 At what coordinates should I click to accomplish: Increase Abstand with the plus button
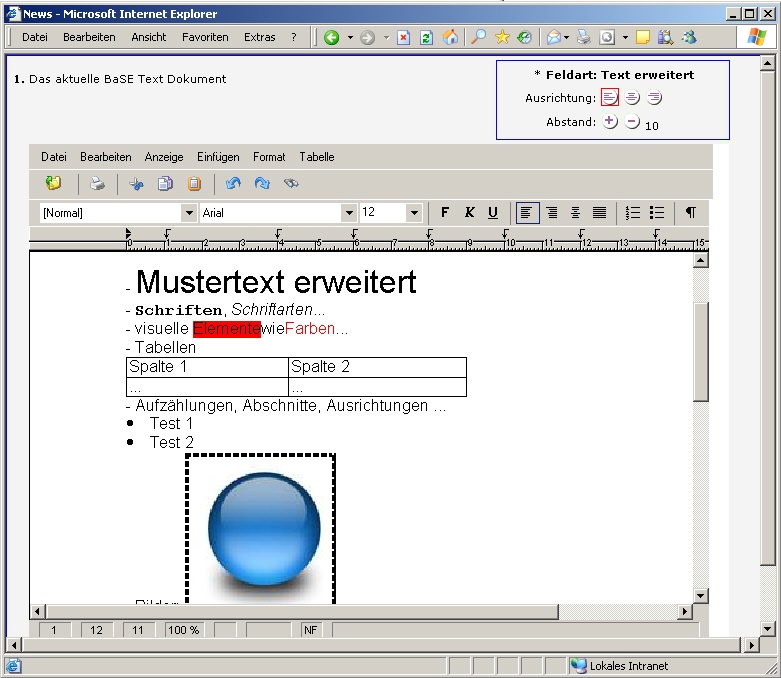(x=610, y=122)
